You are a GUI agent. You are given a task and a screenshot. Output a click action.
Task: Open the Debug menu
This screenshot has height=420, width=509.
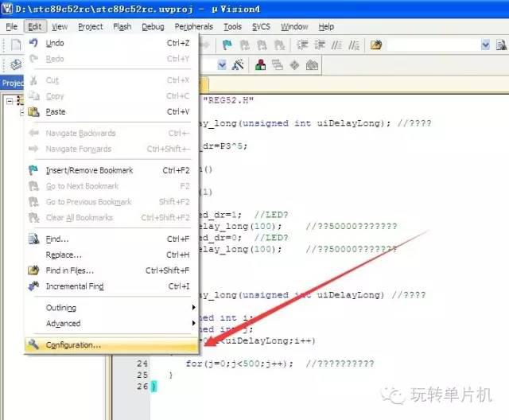pyautogui.click(x=153, y=26)
